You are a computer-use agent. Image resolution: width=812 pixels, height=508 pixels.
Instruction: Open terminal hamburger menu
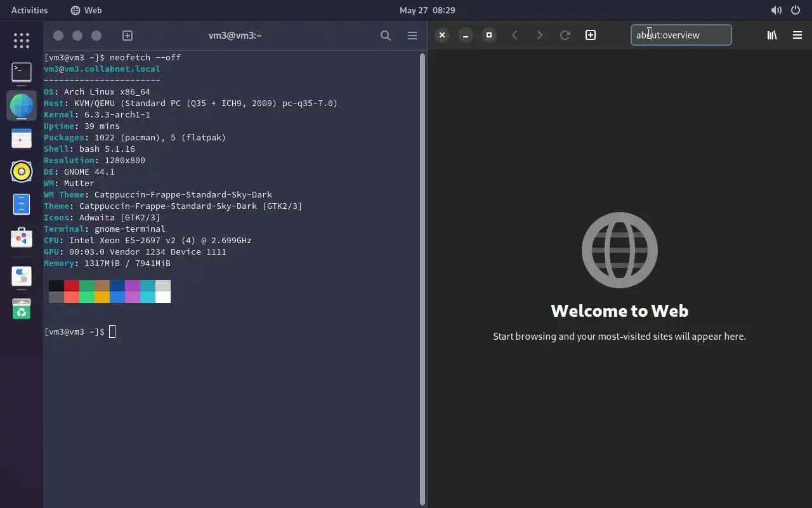[x=412, y=36]
